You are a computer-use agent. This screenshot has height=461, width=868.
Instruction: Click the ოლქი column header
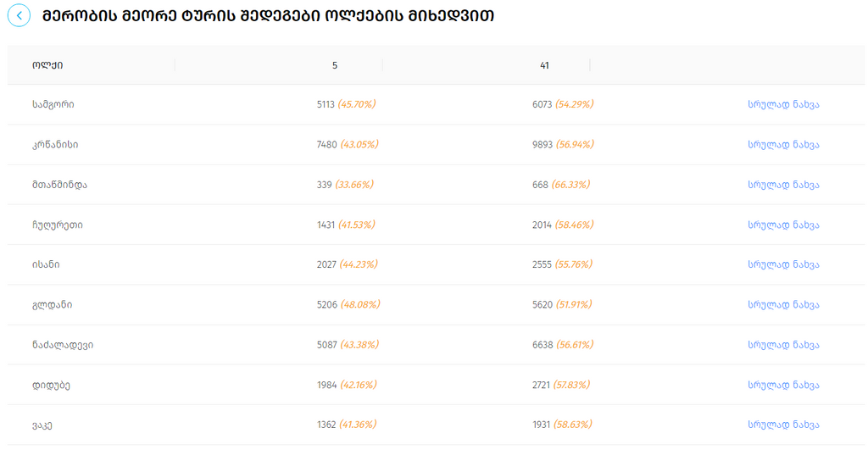(47, 65)
